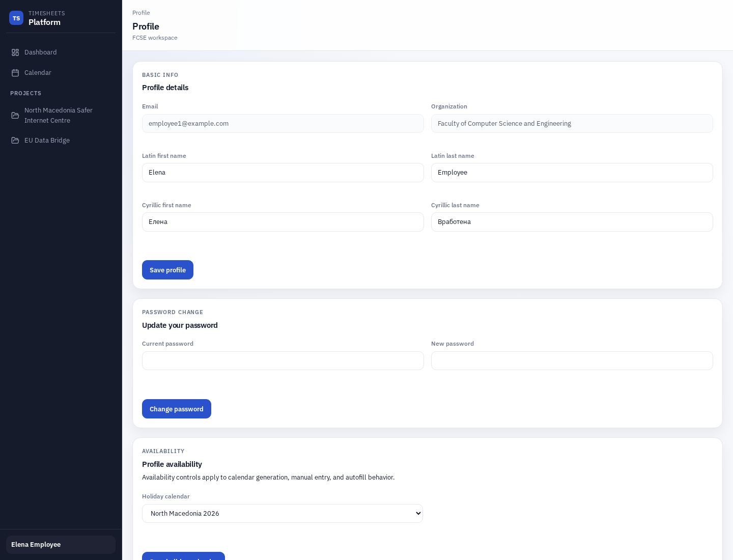Image resolution: width=733 pixels, height=560 pixels.
Task: Click the Save profile button
Action: click(167, 270)
